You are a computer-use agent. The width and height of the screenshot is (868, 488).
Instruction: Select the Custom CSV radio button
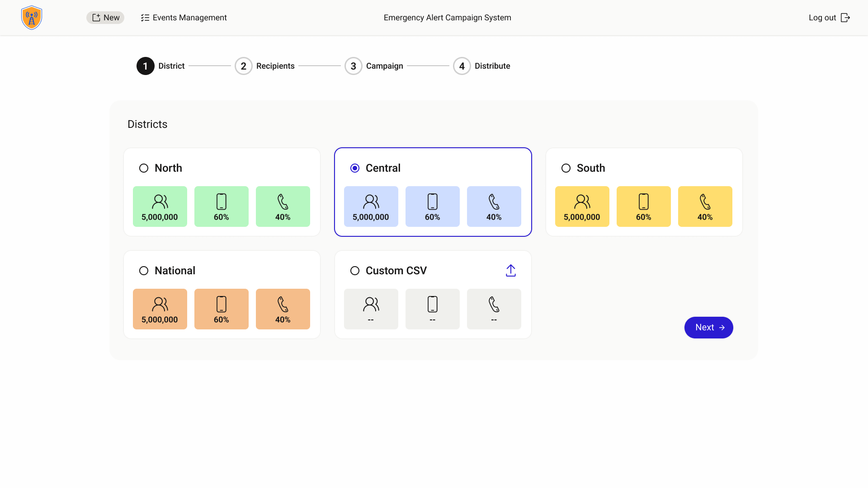[355, 270]
